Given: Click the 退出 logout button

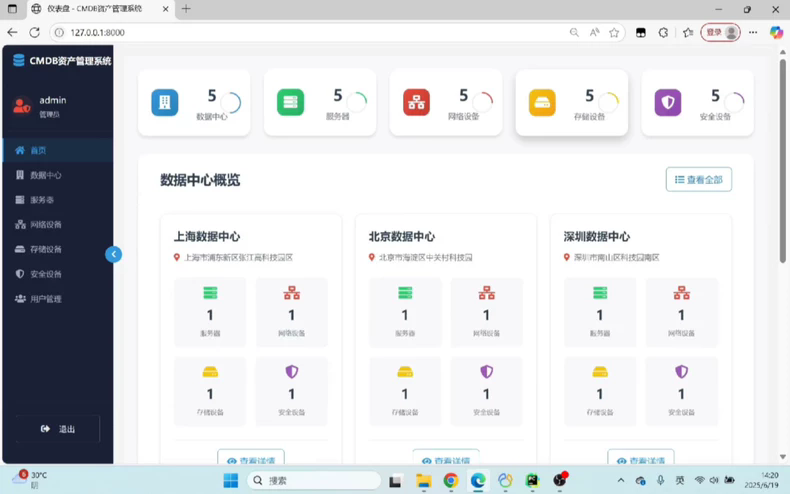Looking at the screenshot, I should point(58,429).
